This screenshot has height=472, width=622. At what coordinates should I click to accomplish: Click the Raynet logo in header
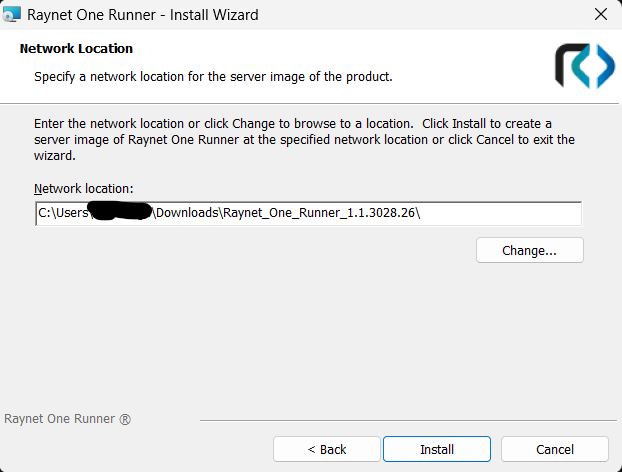pyautogui.click(x=585, y=65)
